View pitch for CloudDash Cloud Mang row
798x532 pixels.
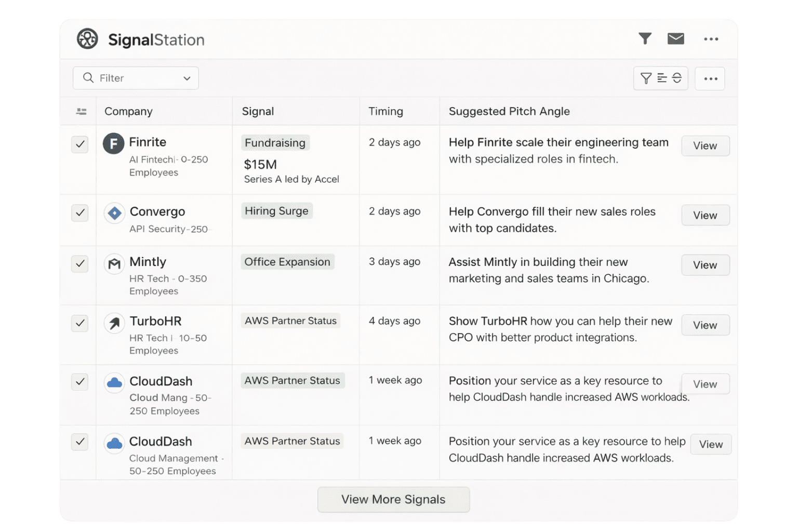pyautogui.click(x=705, y=384)
